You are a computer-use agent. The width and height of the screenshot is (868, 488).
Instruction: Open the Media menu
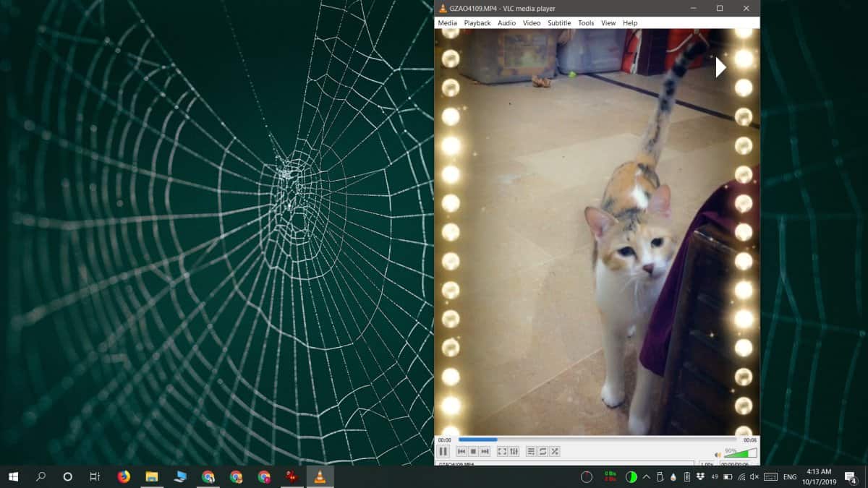[x=447, y=22]
